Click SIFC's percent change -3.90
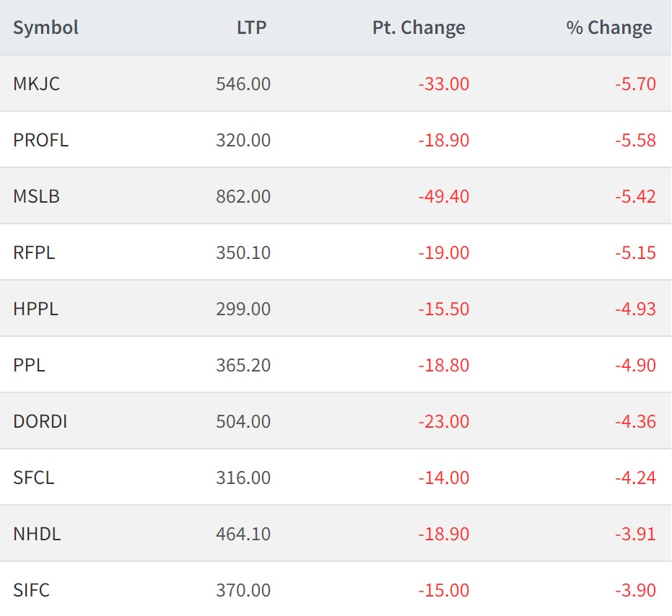 [635, 590]
